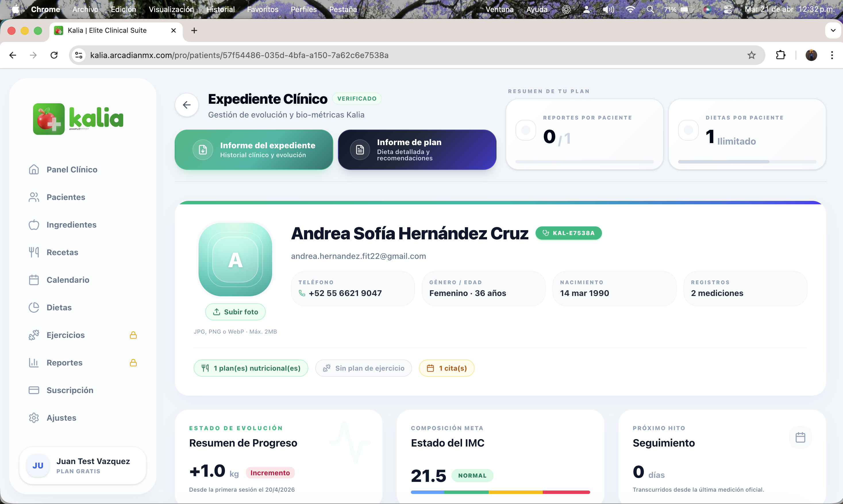843x504 pixels.
Task: Click Spotlight search icon in menu bar
Action: [650, 9]
